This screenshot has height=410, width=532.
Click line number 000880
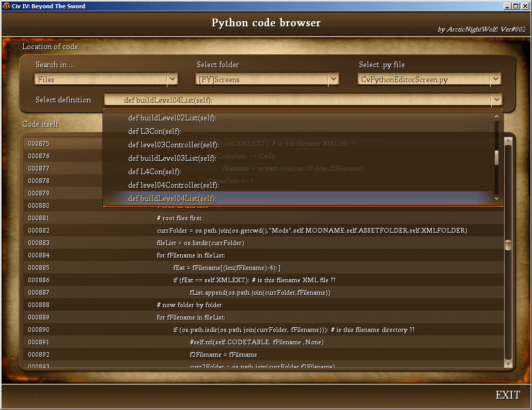[39, 205]
